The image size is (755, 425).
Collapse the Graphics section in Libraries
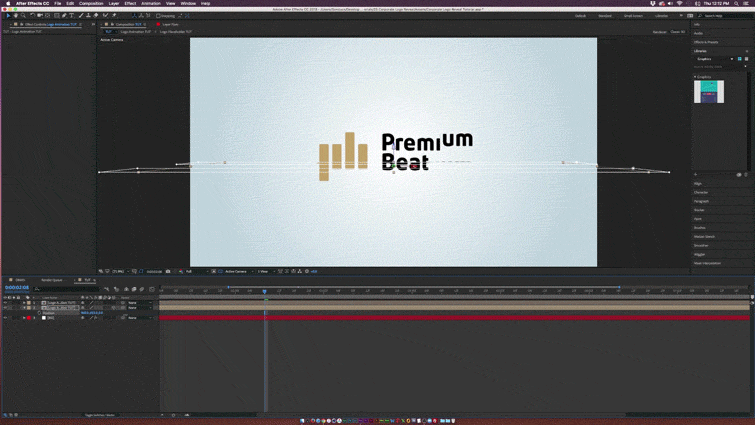(695, 77)
